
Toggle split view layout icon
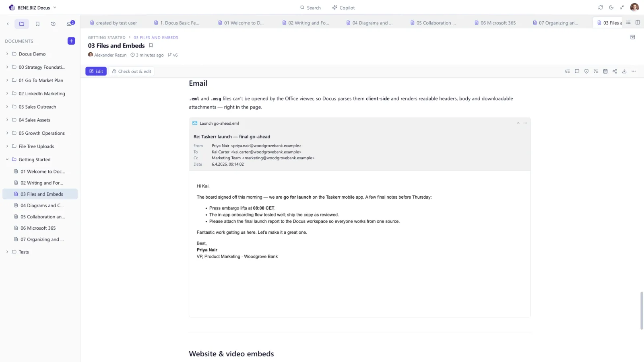coord(638,23)
